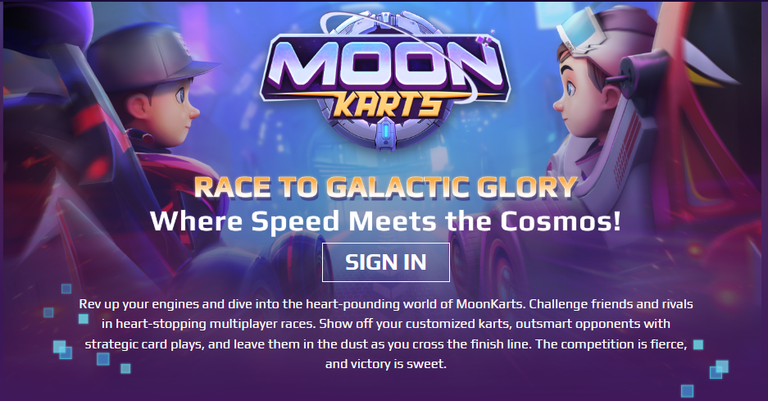Click the blue square after competition is fierce
The height and width of the screenshot is (401, 768).
[698, 345]
